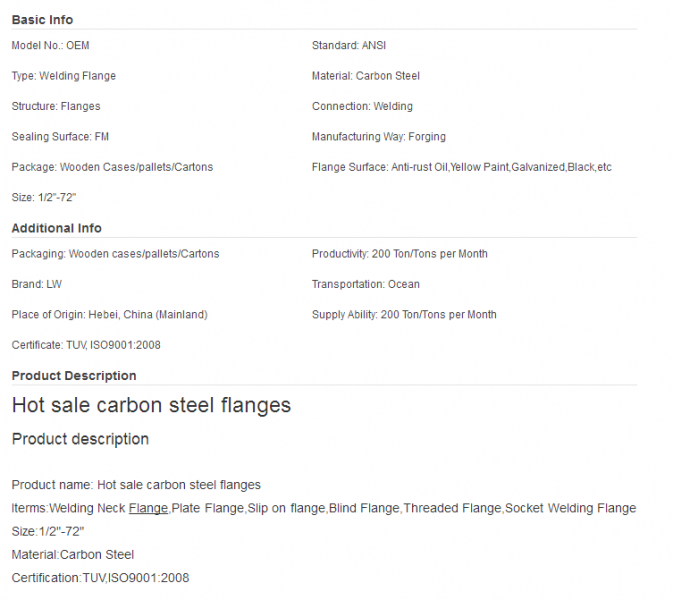Click the Brand: LW entry

point(36,284)
